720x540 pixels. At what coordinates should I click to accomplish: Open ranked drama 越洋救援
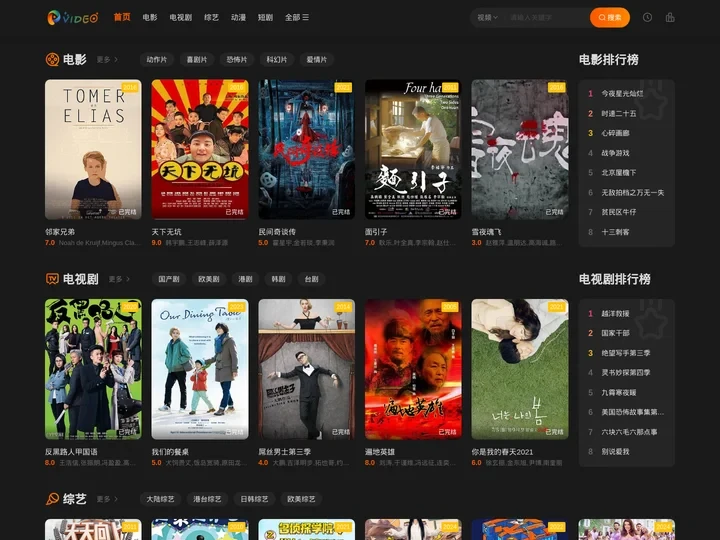pyautogui.click(x=615, y=314)
